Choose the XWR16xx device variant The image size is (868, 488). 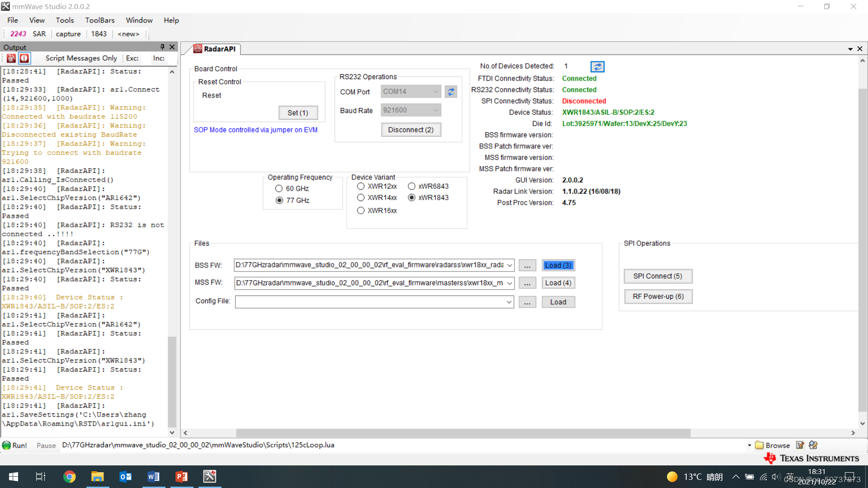[x=361, y=211]
